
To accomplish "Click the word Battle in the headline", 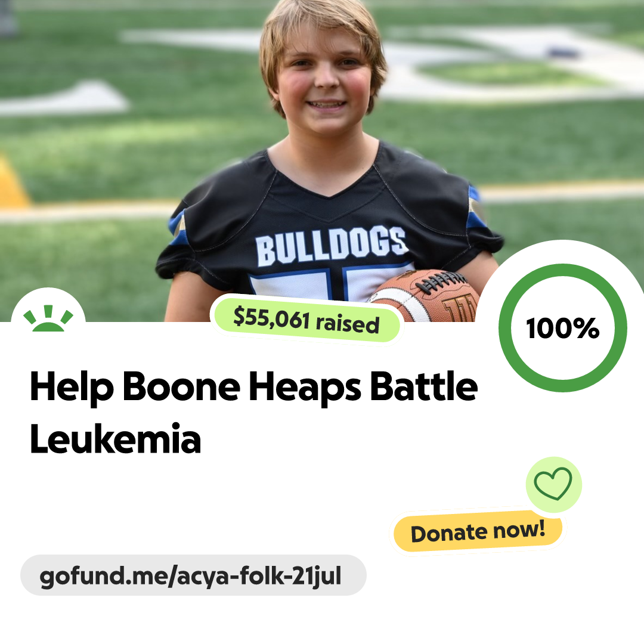I will (424, 386).
